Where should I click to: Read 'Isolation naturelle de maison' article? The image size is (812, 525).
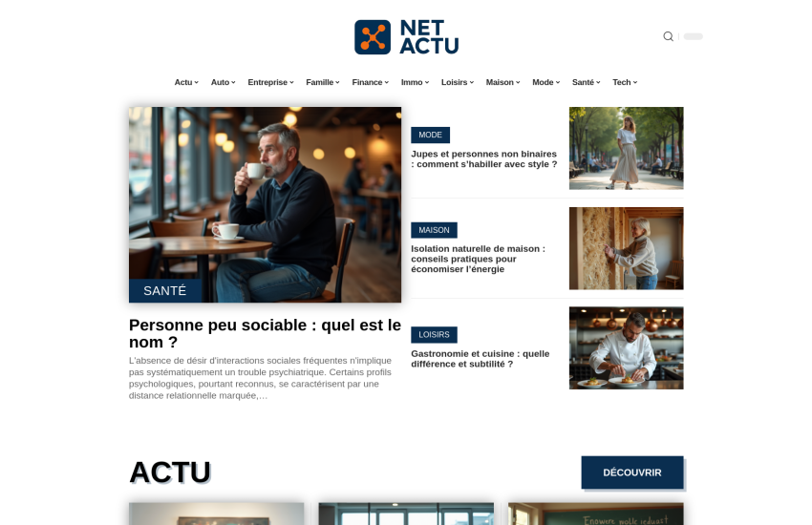[x=478, y=259]
